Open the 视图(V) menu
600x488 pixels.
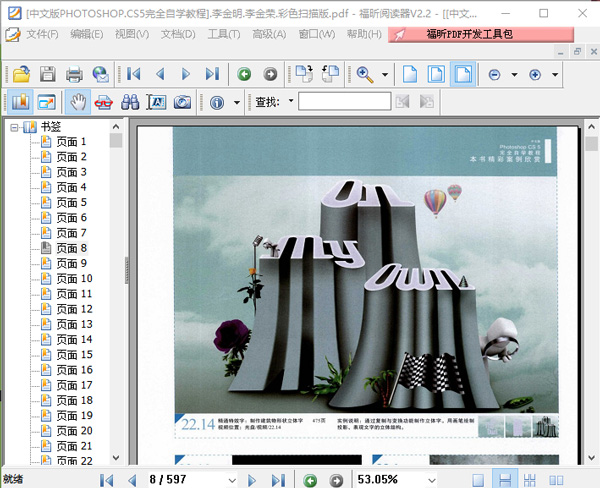[x=132, y=34]
